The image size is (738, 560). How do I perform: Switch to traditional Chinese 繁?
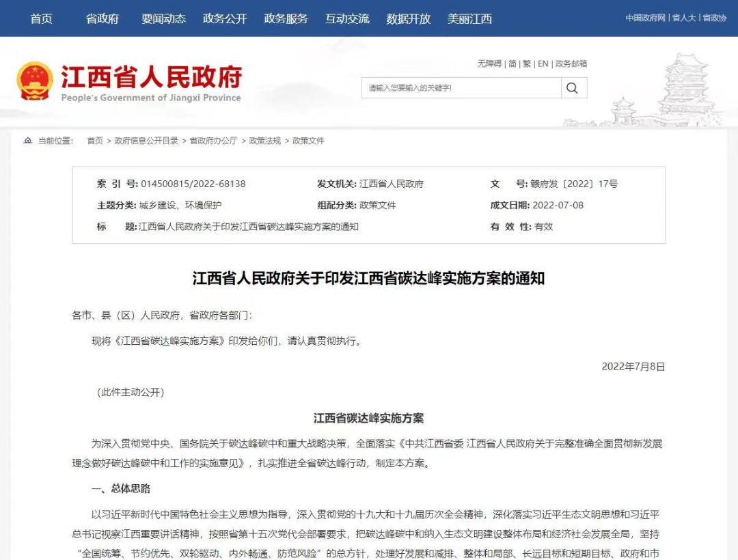coord(527,64)
